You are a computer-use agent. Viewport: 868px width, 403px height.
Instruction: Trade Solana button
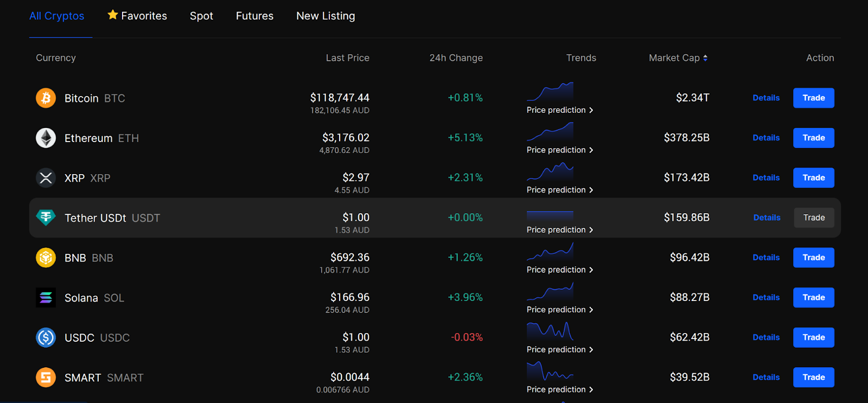click(x=814, y=297)
